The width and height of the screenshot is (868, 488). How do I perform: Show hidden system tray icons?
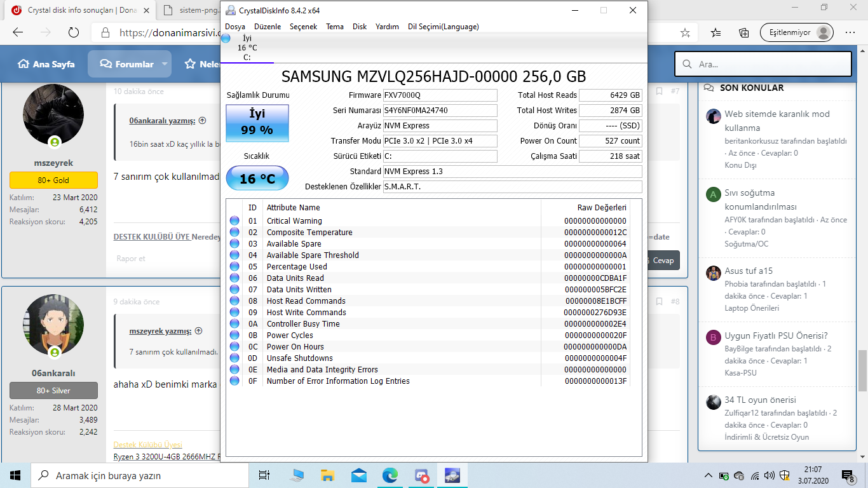[709, 475]
